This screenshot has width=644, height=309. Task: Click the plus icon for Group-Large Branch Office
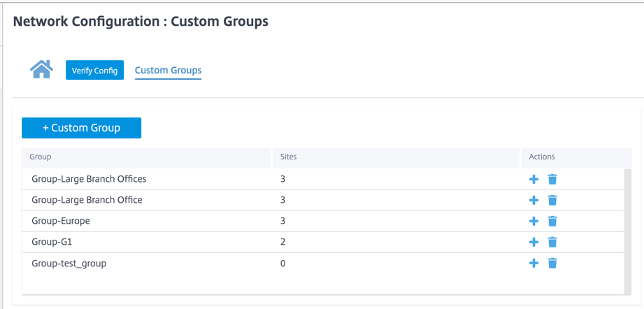[x=534, y=200]
